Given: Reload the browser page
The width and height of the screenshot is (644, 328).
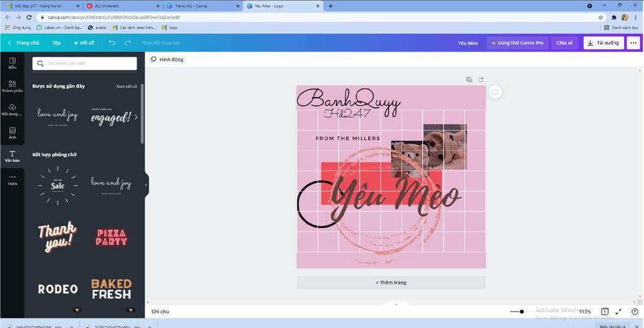Looking at the screenshot, I should (x=29, y=17).
